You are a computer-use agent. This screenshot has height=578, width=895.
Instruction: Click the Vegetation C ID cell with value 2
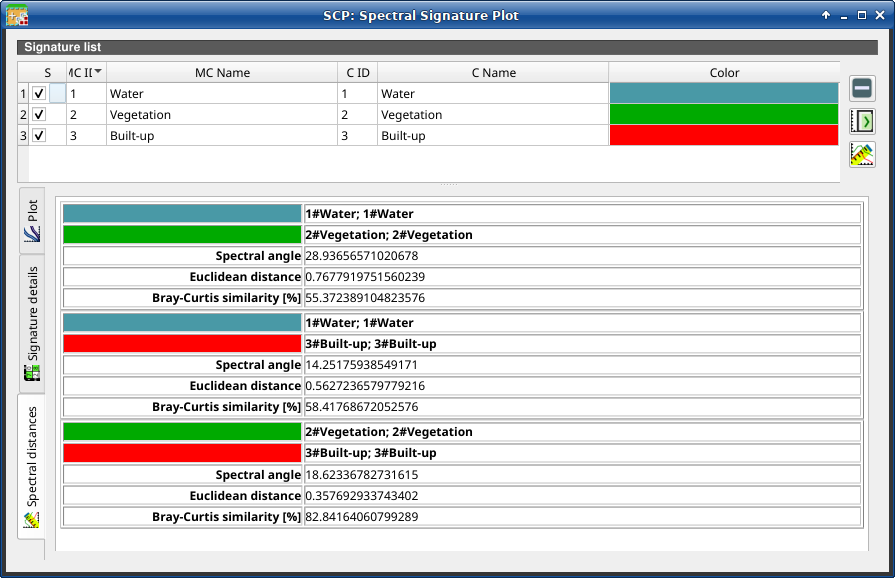[357, 115]
